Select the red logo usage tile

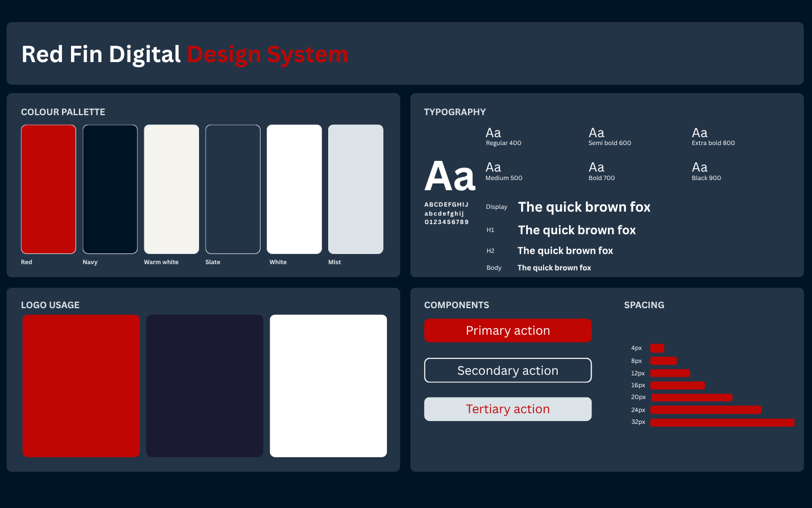coord(81,386)
